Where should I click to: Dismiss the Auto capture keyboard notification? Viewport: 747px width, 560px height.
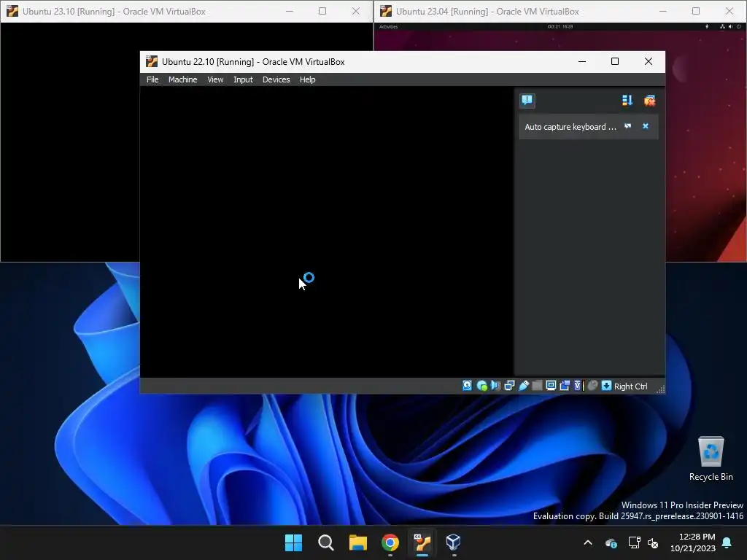[646, 126]
